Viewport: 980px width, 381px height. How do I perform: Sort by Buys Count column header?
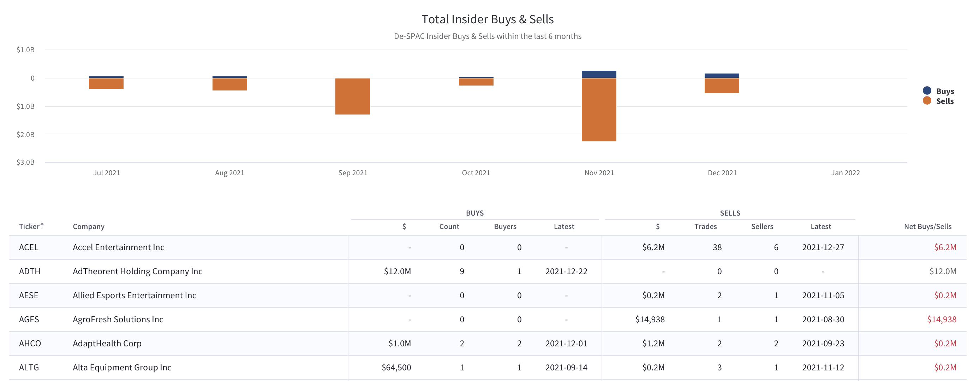tap(449, 226)
